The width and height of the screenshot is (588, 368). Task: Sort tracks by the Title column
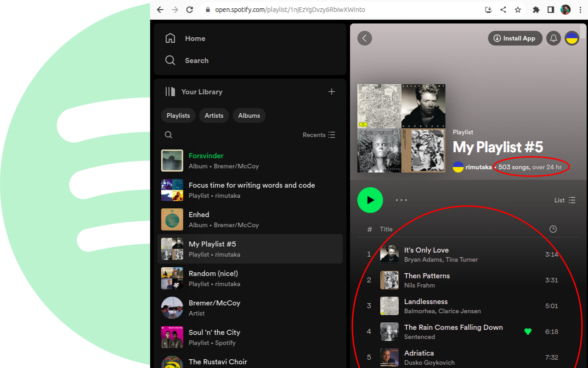[386, 229]
